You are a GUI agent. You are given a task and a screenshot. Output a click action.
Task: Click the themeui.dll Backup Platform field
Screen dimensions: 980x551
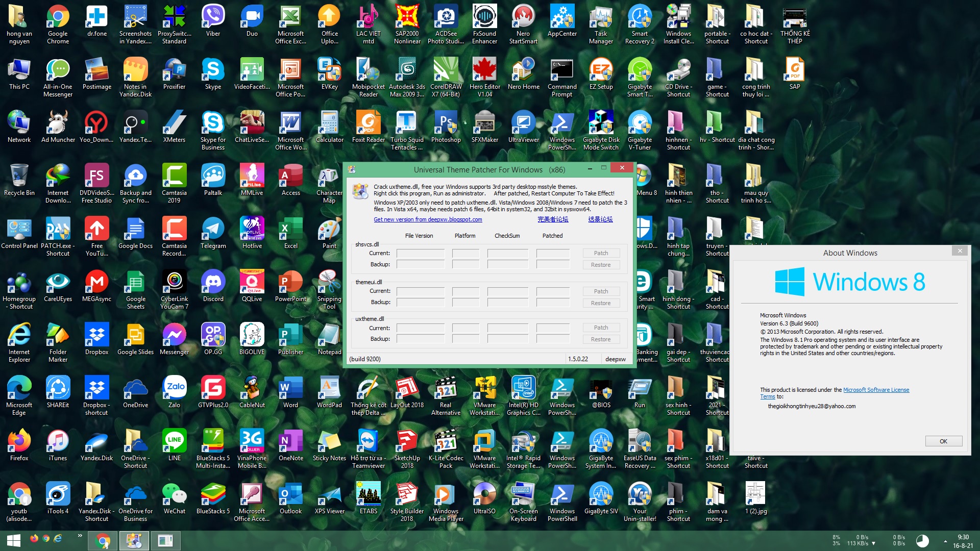[x=465, y=303]
